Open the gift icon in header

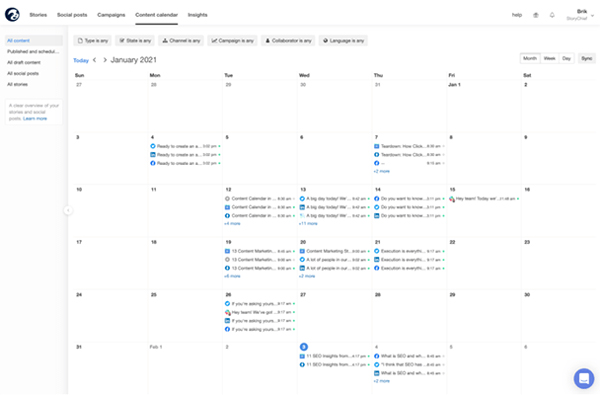(536, 15)
